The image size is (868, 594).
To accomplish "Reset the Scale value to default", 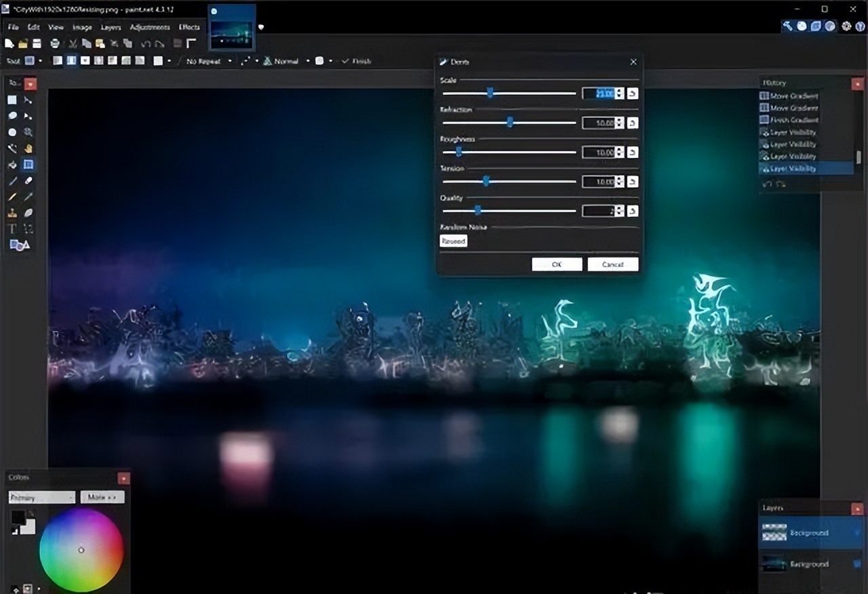I will click(632, 94).
